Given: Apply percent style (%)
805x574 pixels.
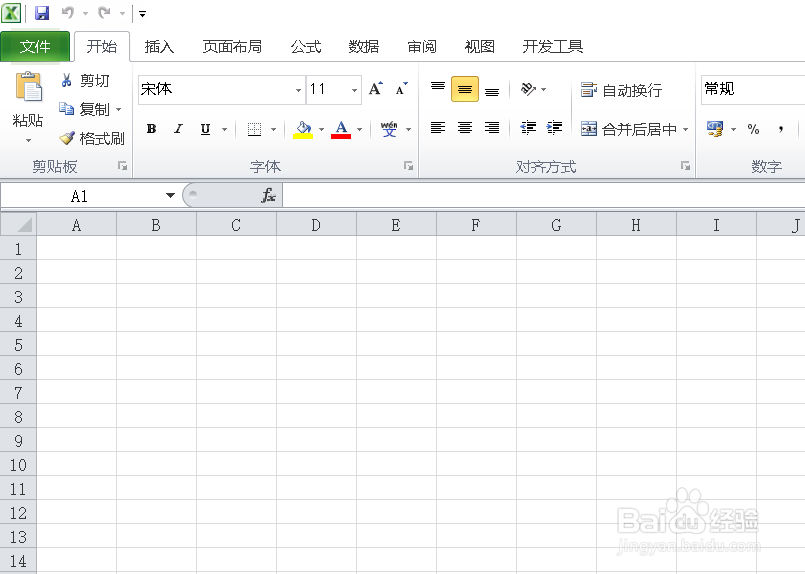Looking at the screenshot, I should (753, 129).
